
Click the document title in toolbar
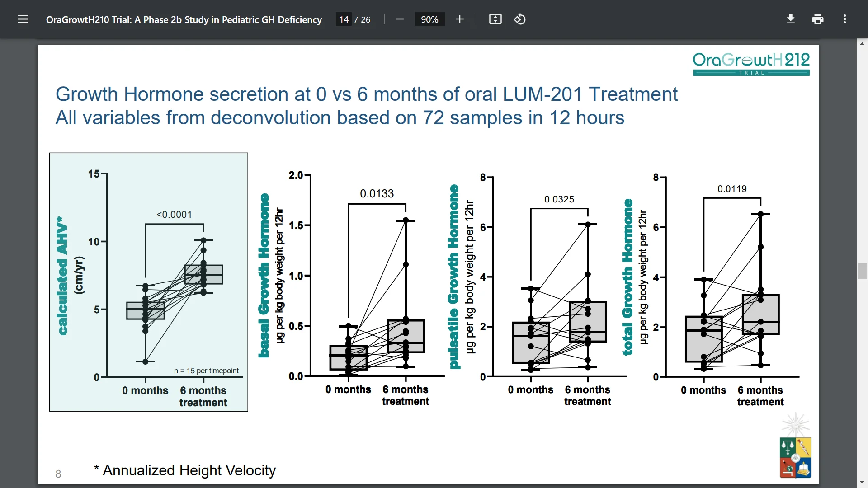click(x=184, y=19)
